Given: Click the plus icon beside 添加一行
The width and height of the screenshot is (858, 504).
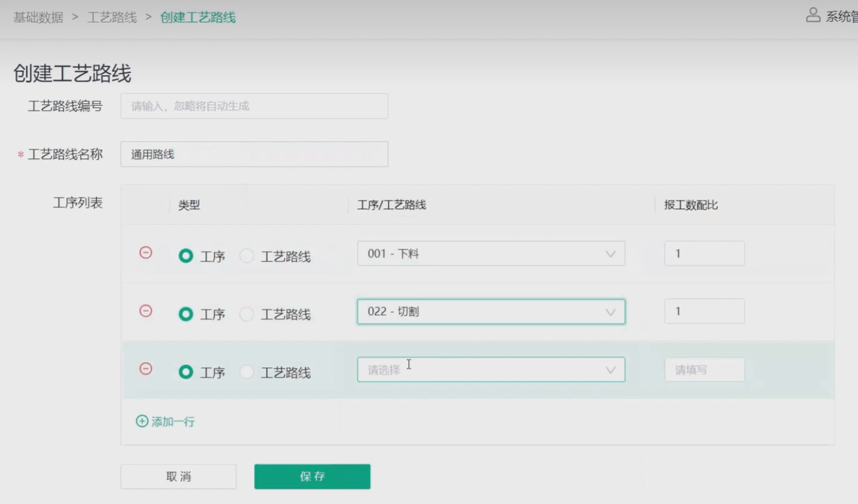Looking at the screenshot, I should coord(142,421).
